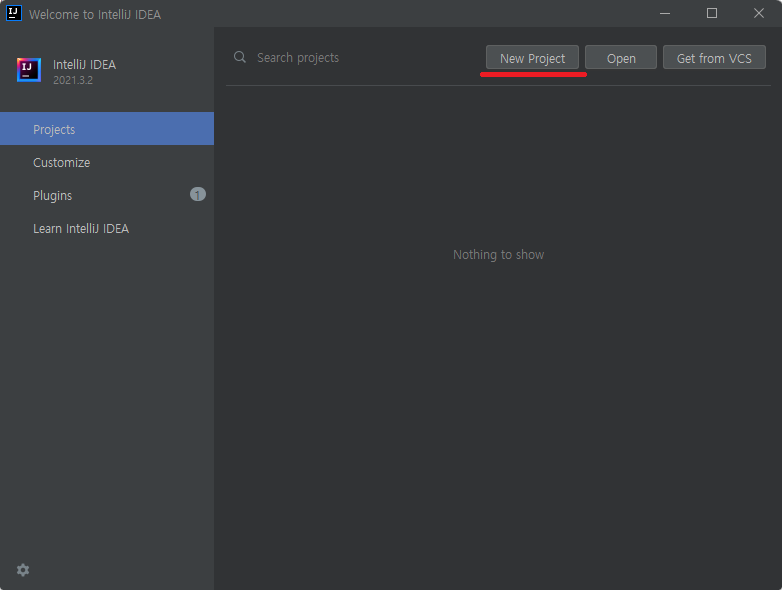Click Get from VCS button
This screenshot has width=782, height=590.
tap(714, 58)
